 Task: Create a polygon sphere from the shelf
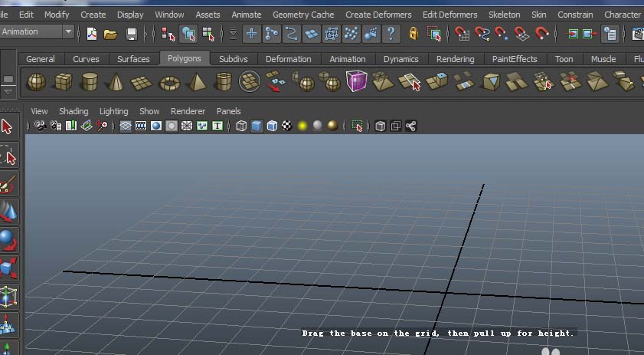tap(37, 81)
